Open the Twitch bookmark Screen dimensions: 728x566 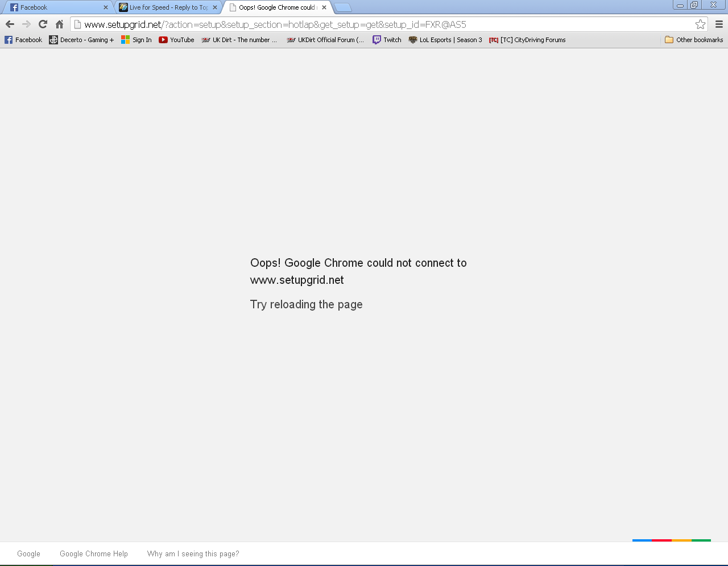387,40
